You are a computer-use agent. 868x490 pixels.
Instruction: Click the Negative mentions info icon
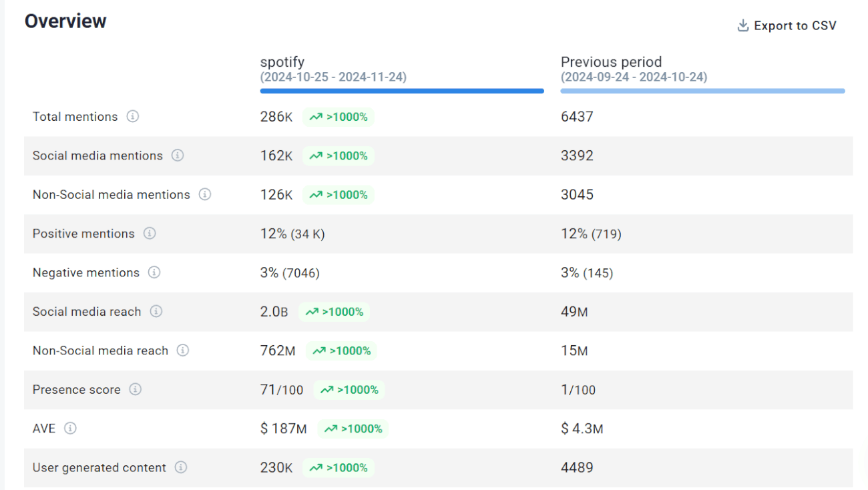[154, 272]
